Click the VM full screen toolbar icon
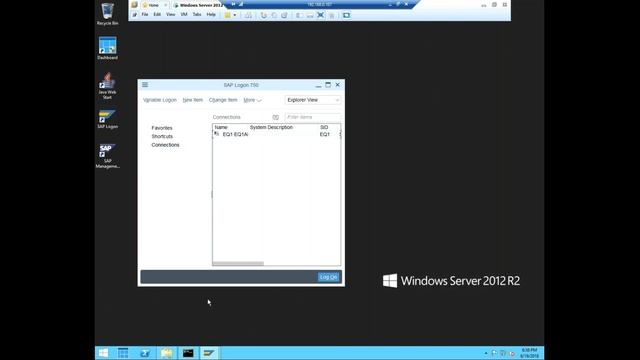Viewport: 640px width, 360px height. click(320, 15)
